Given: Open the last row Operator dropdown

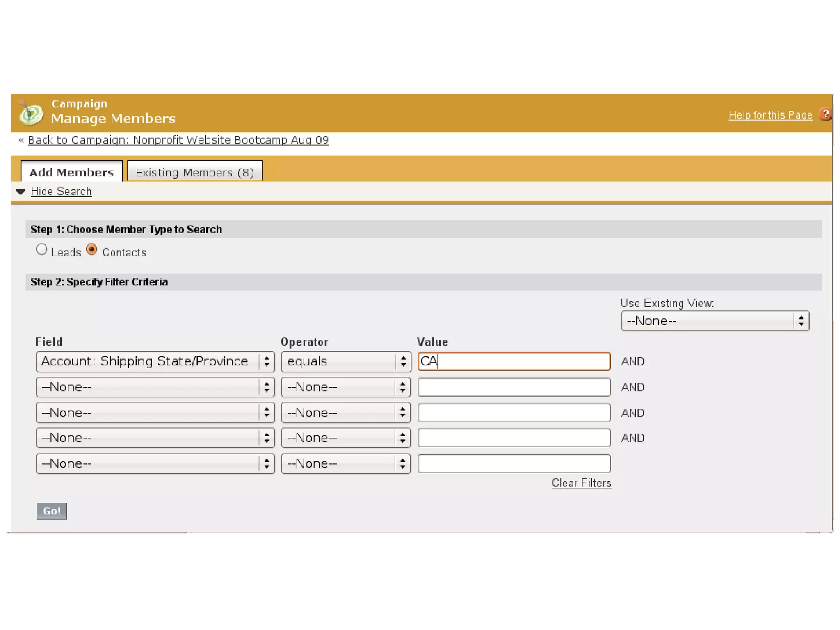Looking at the screenshot, I should pos(345,463).
